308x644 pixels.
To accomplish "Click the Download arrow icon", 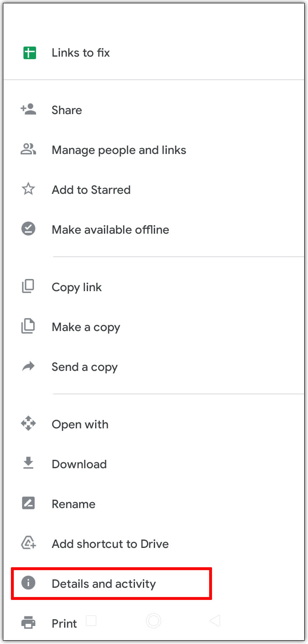I will 28,463.
